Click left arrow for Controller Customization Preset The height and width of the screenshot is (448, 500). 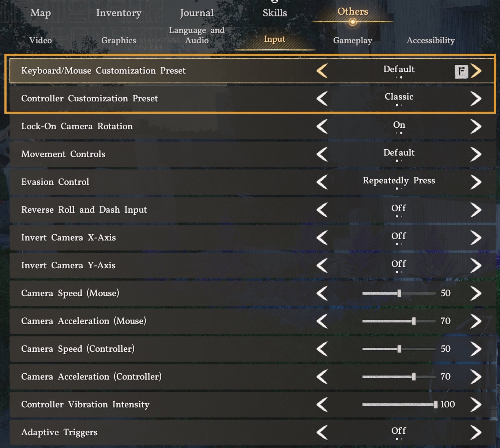coord(322,98)
